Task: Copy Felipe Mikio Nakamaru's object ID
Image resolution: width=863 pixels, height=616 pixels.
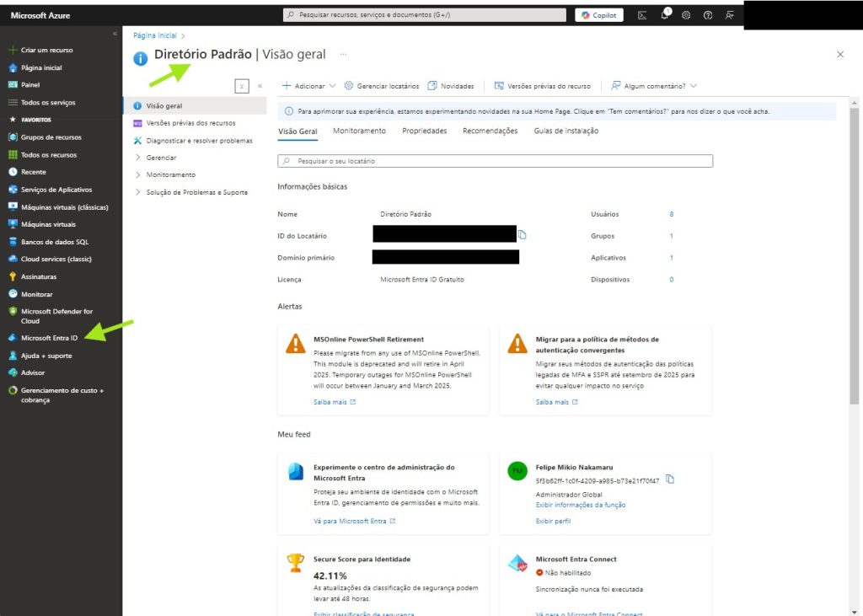Action: click(x=670, y=479)
